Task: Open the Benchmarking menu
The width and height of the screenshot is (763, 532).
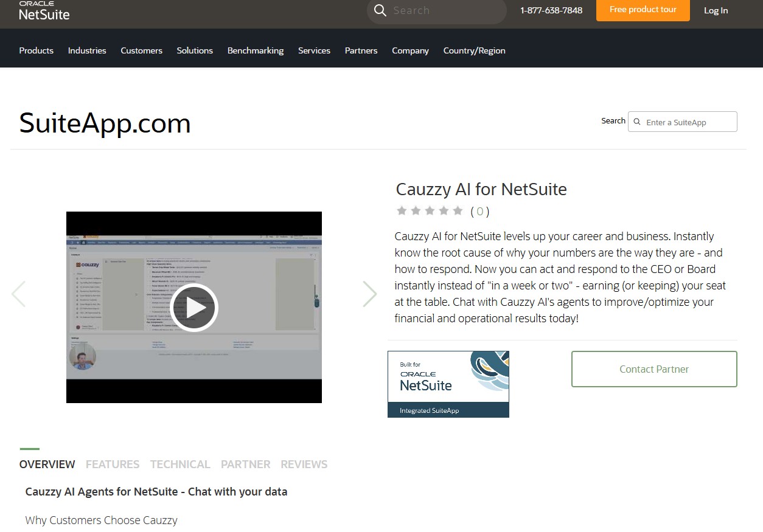Action: tap(256, 50)
